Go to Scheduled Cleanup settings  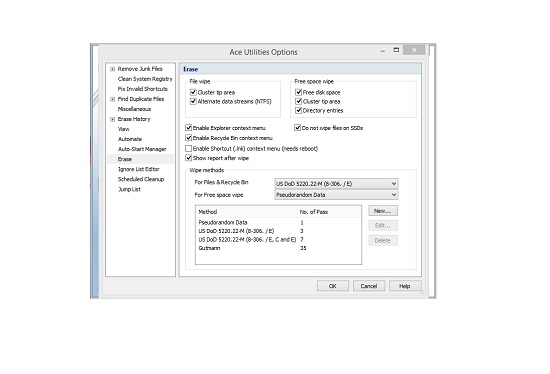click(141, 179)
